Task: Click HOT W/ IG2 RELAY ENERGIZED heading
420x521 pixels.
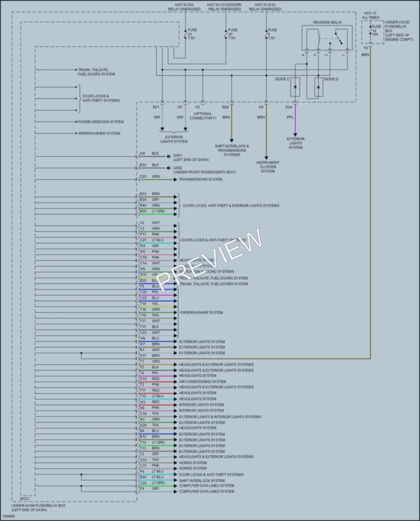Action: [184, 7]
